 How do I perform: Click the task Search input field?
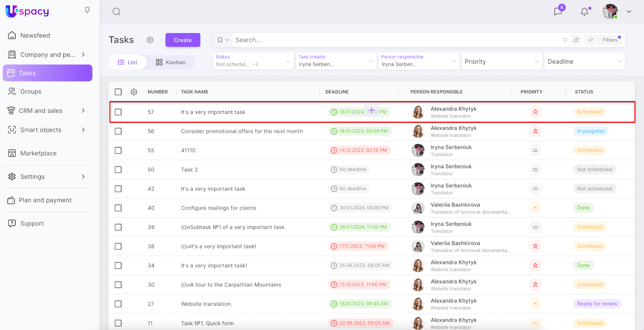click(x=394, y=40)
